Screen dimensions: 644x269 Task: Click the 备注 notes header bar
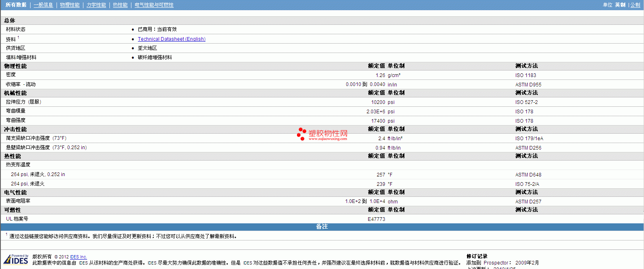tap(322, 227)
